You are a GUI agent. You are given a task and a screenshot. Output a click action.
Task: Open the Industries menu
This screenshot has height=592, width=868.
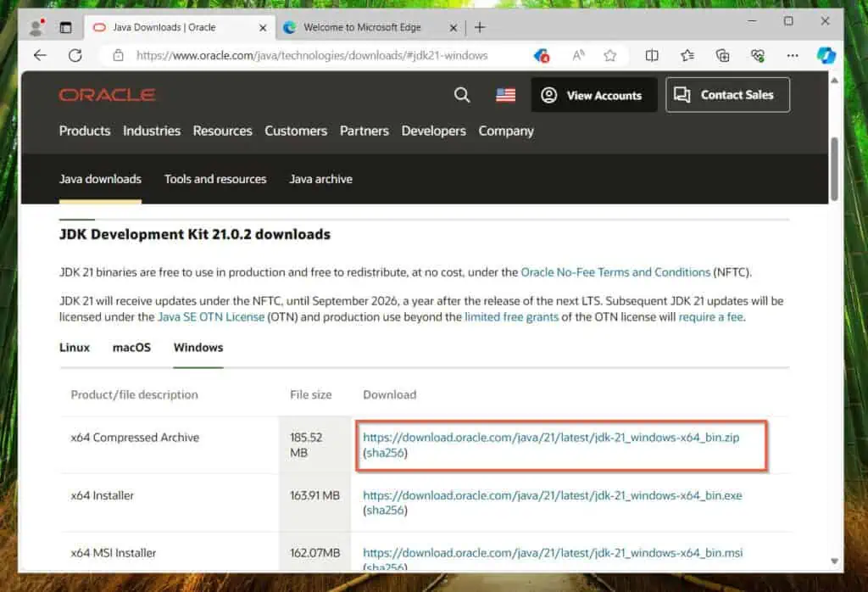pyautogui.click(x=152, y=131)
